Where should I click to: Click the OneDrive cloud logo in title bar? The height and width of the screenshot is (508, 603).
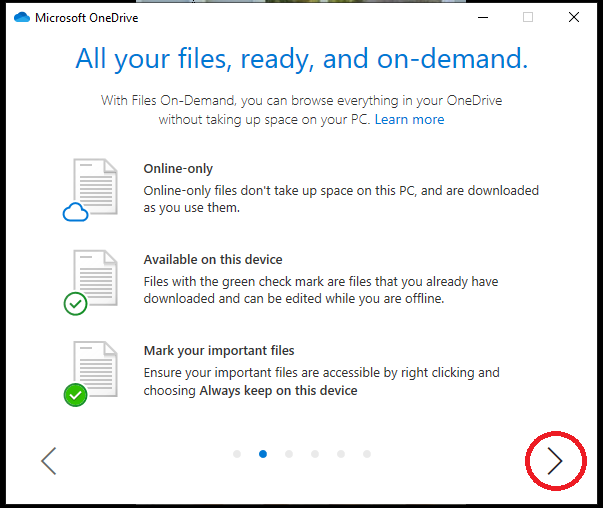[x=22, y=17]
